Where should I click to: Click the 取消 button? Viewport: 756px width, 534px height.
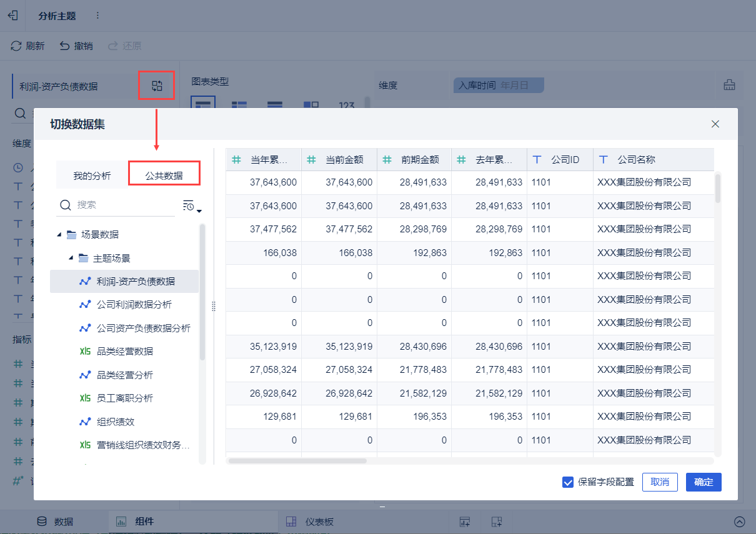click(660, 482)
